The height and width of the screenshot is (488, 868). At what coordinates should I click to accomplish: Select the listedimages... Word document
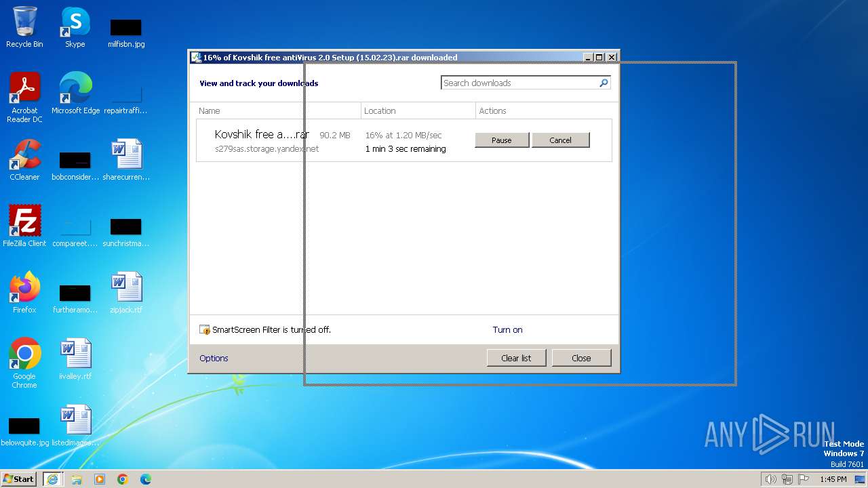pos(75,426)
